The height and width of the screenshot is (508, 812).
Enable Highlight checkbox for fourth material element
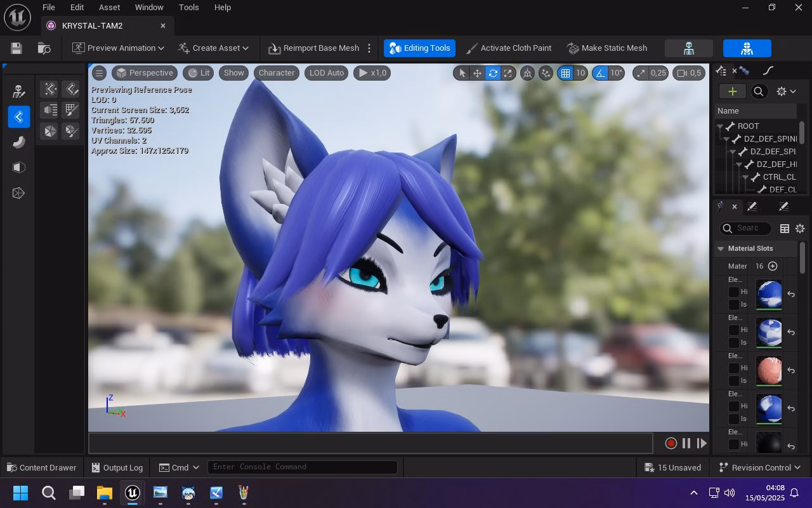pos(734,406)
